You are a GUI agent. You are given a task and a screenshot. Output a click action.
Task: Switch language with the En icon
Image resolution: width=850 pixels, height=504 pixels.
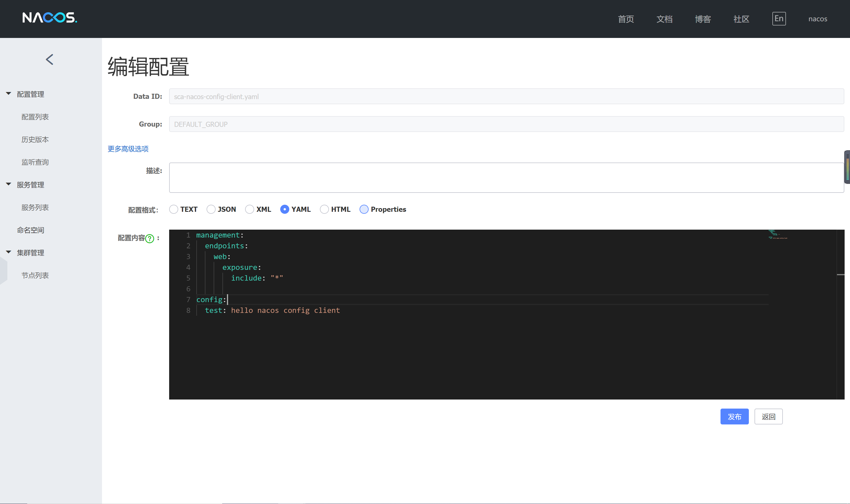click(x=779, y=19)
